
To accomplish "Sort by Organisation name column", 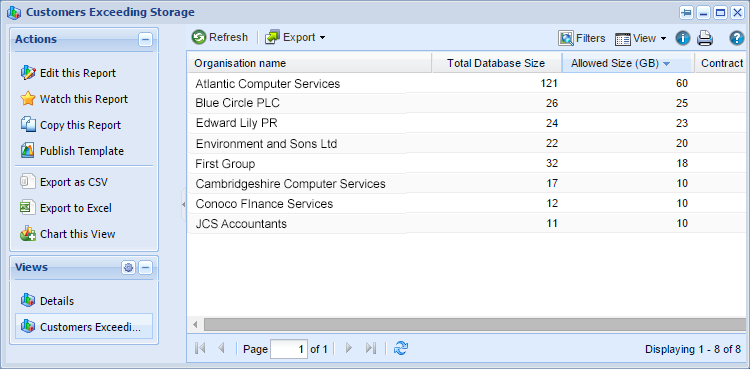I will (x=309, y=63).
